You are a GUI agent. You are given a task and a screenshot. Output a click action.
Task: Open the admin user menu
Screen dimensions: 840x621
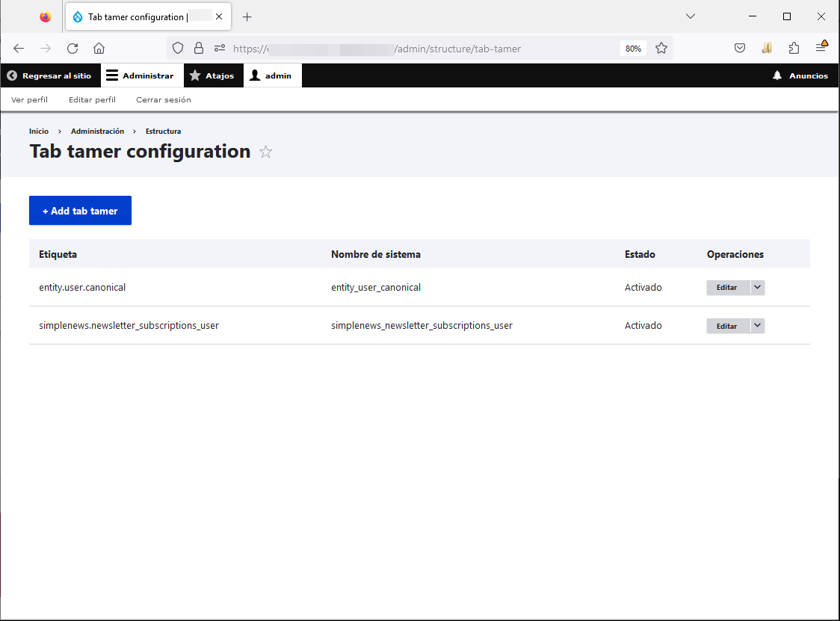pos(272,75)
